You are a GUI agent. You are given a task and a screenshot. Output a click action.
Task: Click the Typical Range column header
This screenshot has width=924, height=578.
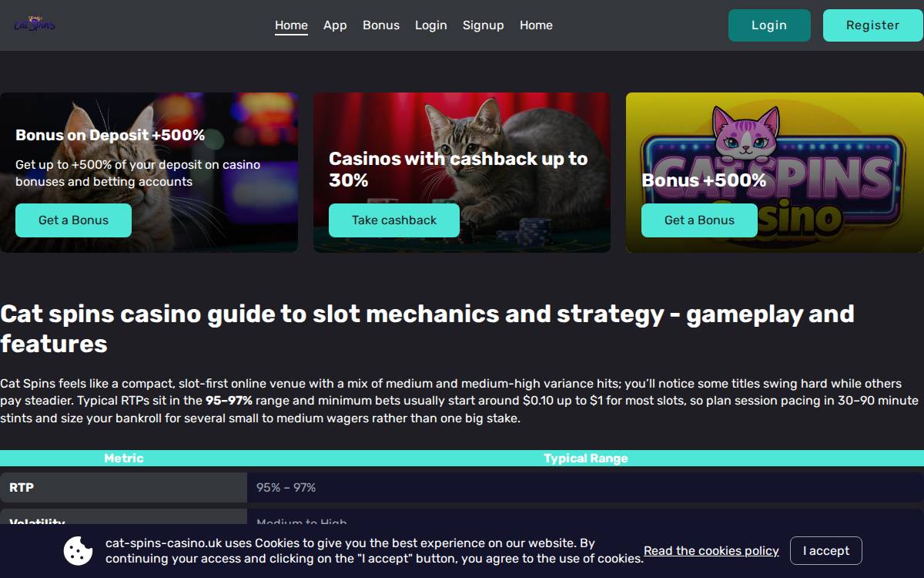[x=586, y=458]
